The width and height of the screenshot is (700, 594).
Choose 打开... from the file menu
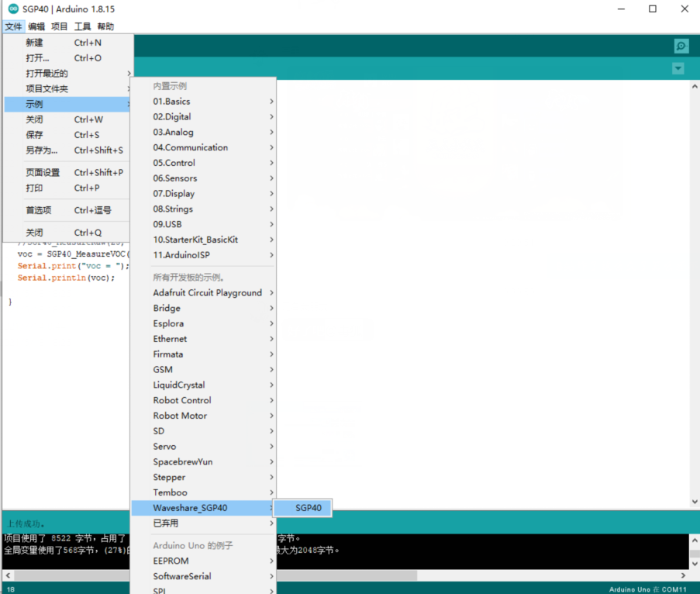67,58
